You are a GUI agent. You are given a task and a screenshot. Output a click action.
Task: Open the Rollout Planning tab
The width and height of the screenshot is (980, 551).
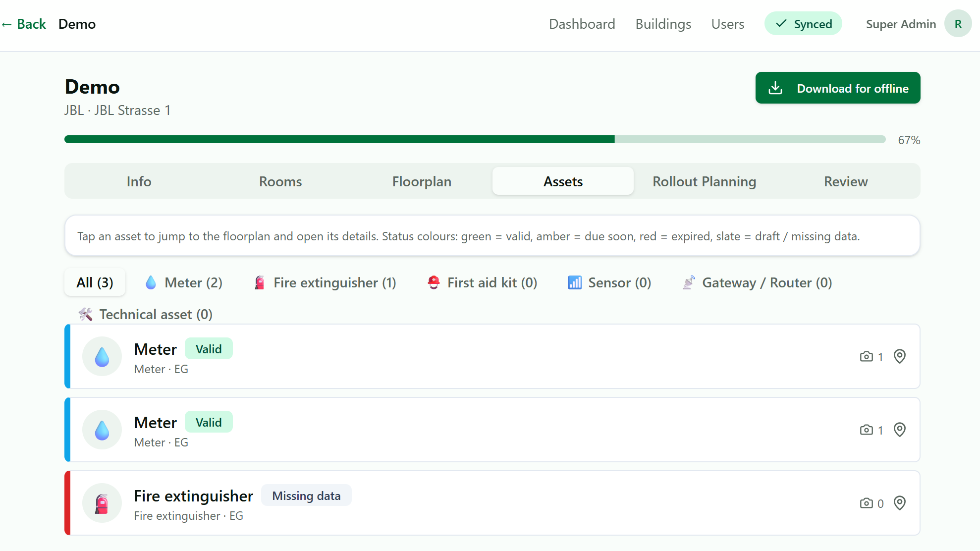click(704, 181)
